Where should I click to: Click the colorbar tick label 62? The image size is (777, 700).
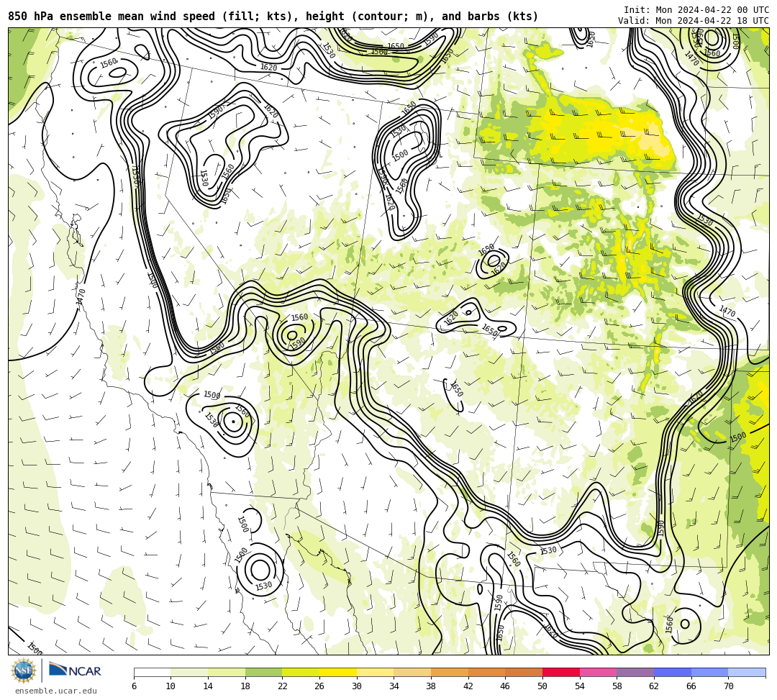[654, 686]
